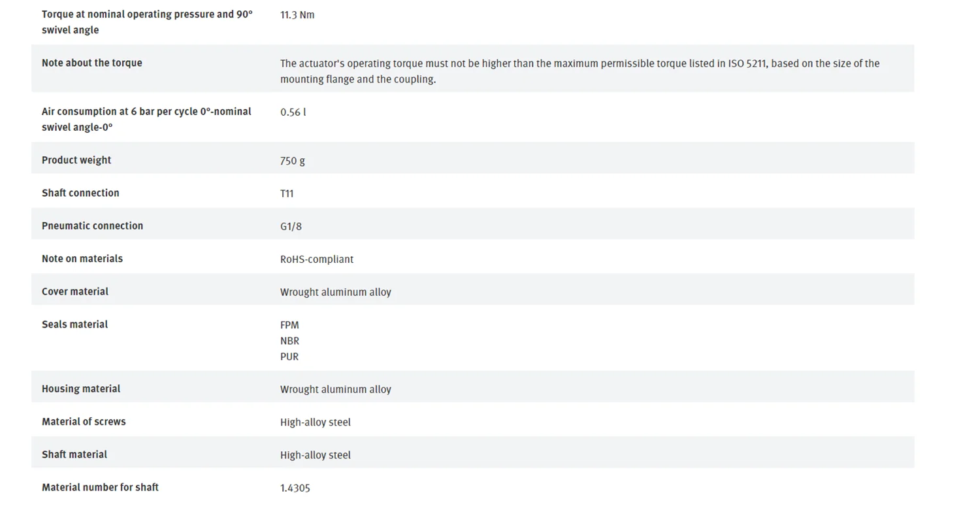Select the G1/8 connection value

(291, 226)
